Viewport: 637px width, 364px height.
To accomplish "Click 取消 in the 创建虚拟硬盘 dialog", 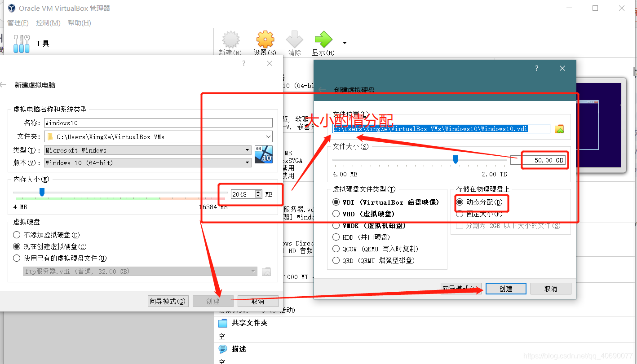I will pos(551,289).
